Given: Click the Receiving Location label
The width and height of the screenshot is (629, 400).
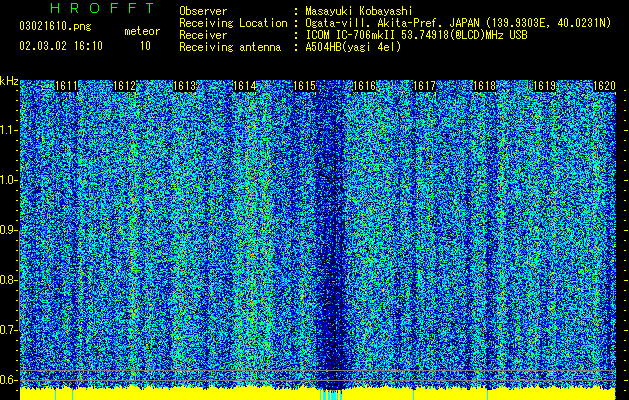Looking at the screenshot, I should (x=233, y=23).
